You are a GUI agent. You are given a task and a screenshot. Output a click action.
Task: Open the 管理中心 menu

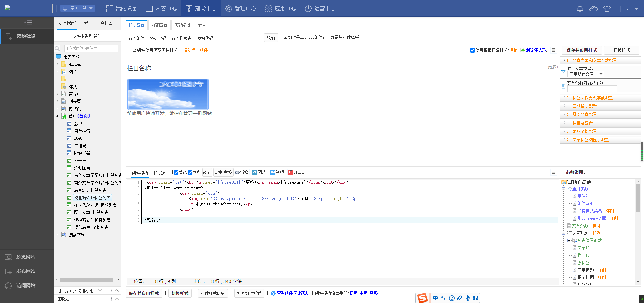(x=241, y=8)
